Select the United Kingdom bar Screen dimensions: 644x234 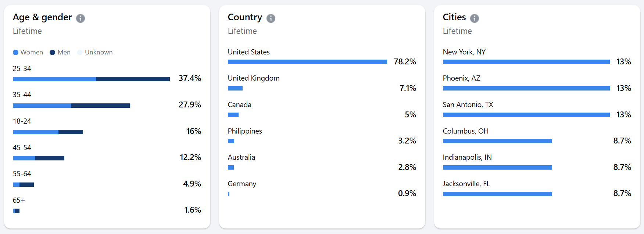tap(235, 88)
